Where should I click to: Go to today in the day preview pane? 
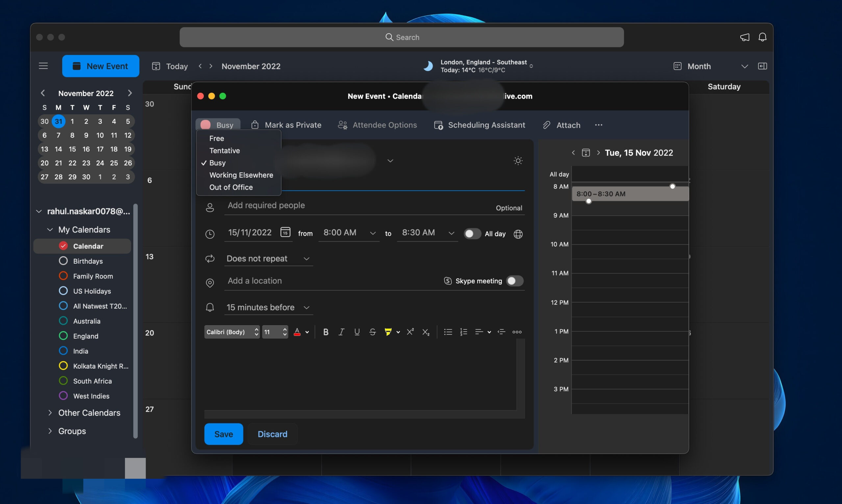coord(585,153)
